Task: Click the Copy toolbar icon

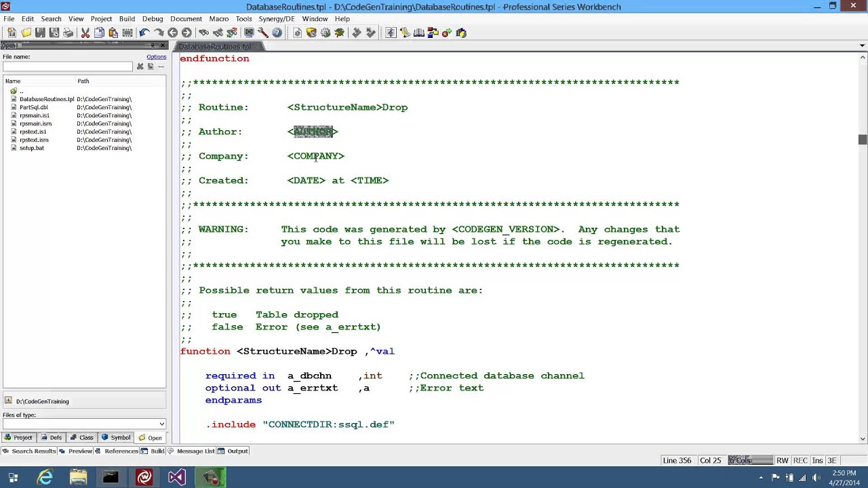Action: click(x=99, y=33)
